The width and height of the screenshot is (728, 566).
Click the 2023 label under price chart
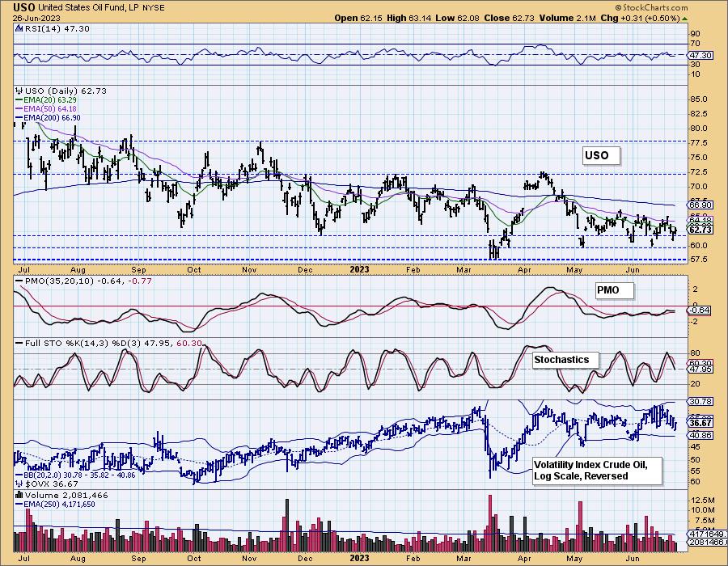(359, 269)
